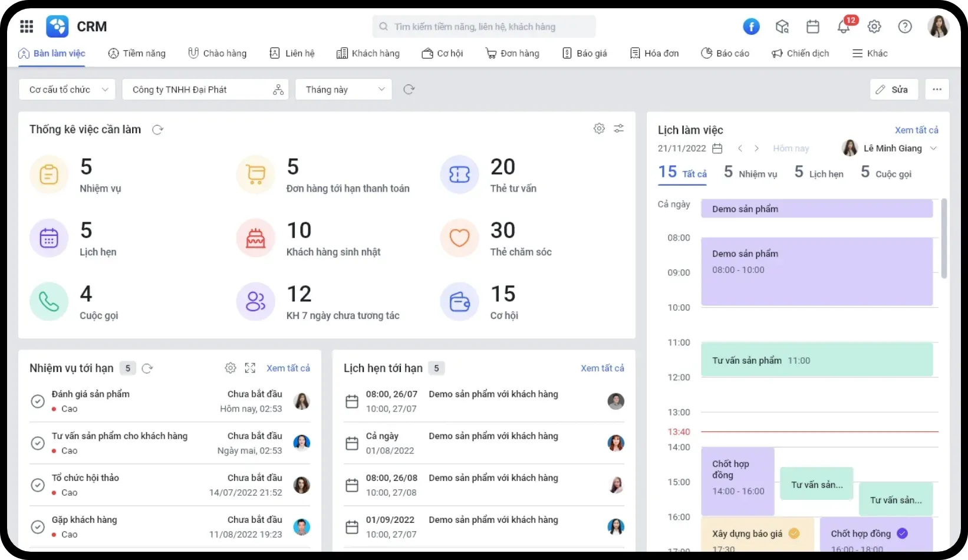The width and height of the screenshot is (968, 560).
Task: Open the calendar icon in top bar
Action: point(813,27)
